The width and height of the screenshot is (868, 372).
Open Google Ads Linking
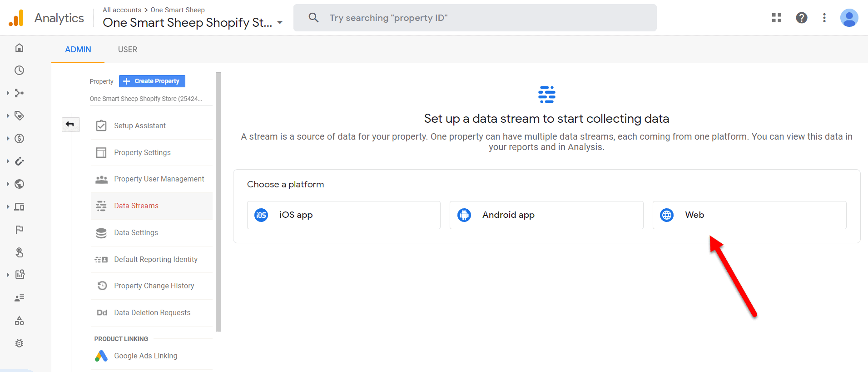pyautogui.click(x=152, y=356)
